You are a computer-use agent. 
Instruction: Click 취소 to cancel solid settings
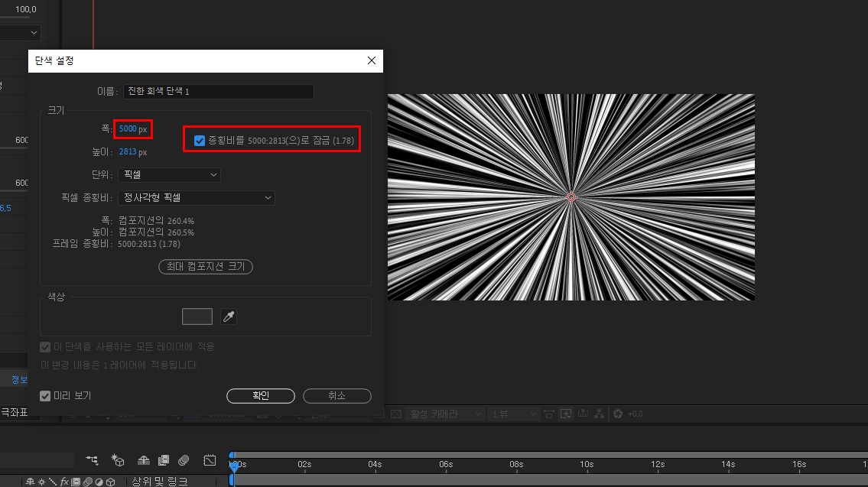[336, 396]
